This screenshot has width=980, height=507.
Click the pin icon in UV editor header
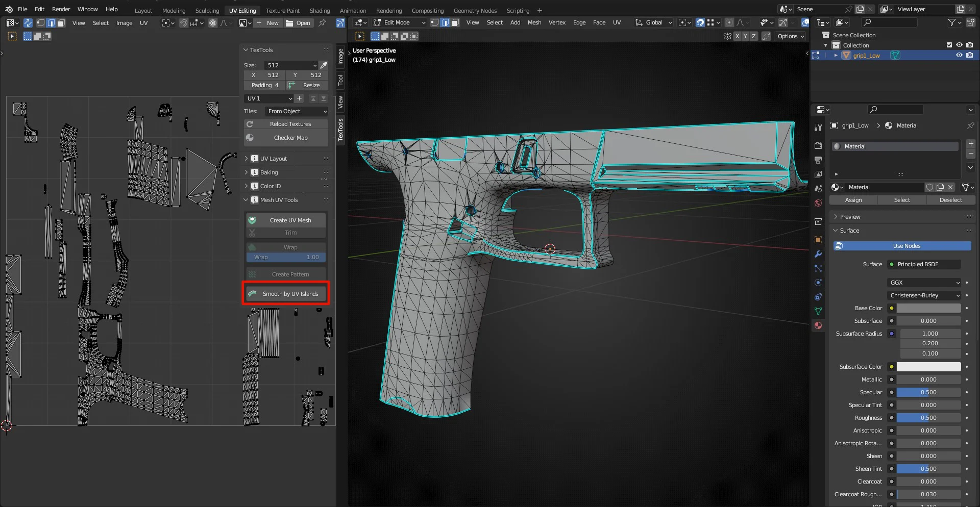(x=322, y=23)
